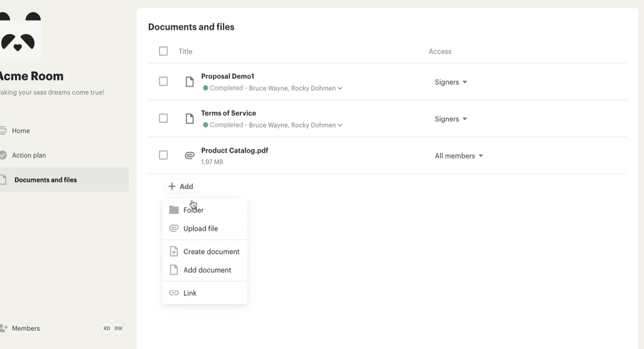
Task: Click the Proposal Demo1 document icon
Action: [x=189, y=82]
